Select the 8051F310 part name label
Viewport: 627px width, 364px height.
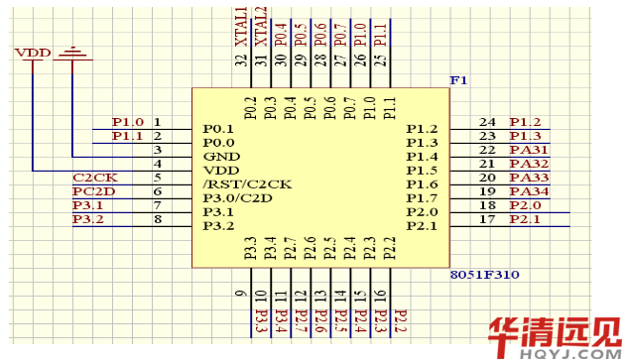point(485,275)
